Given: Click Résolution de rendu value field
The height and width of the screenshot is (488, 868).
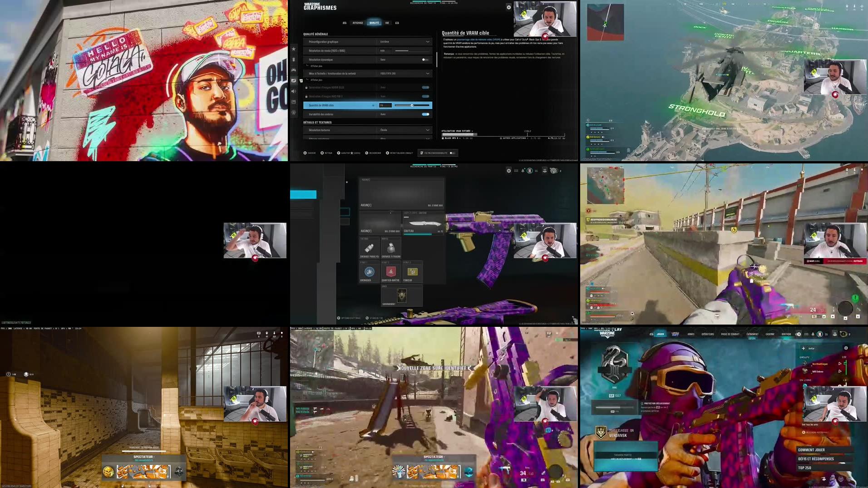Looking at the screenshot, I should (385, 51).
